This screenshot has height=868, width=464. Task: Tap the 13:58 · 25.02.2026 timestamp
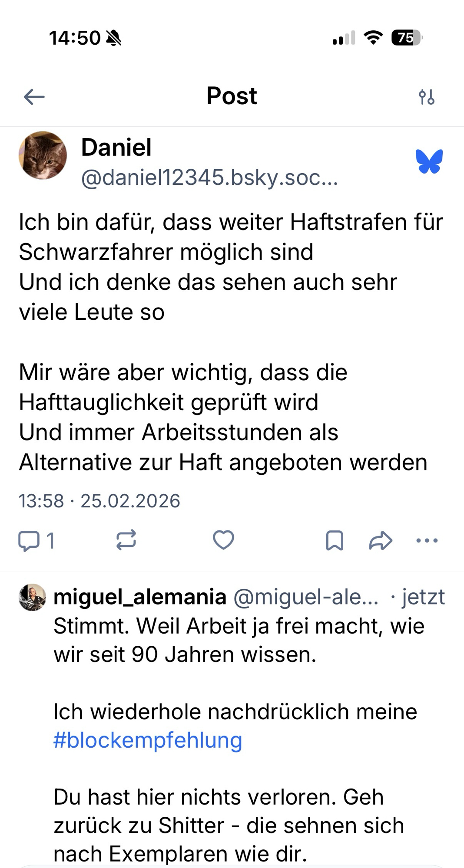coord(99,501)
